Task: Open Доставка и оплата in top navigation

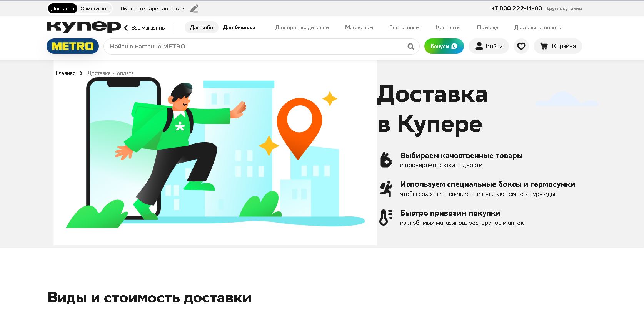Action: pos(537,27)
